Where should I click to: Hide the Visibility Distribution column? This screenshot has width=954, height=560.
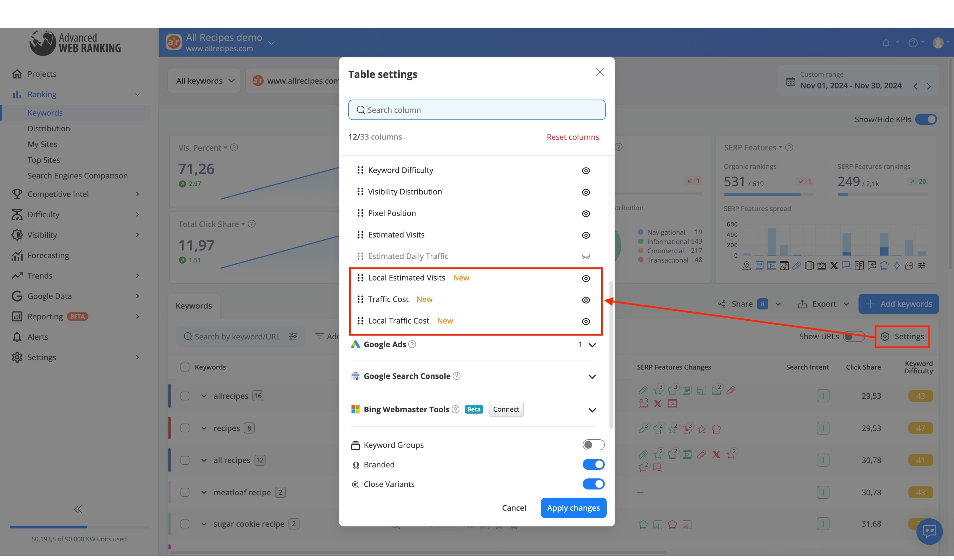pyautogui.click(x=586, y=192)
